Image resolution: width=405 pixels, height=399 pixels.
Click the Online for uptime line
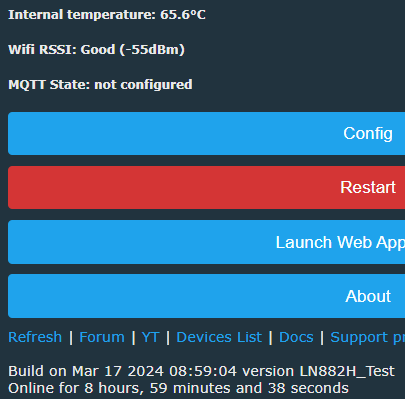(178, 388)
